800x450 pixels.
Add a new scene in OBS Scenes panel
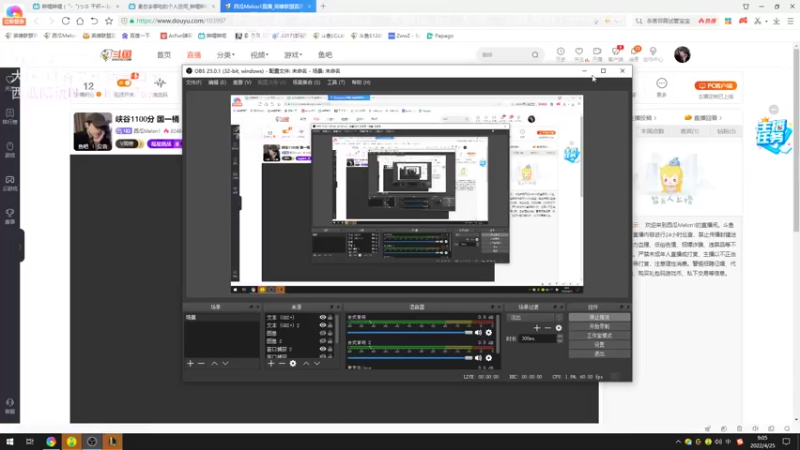pos(190,363)
